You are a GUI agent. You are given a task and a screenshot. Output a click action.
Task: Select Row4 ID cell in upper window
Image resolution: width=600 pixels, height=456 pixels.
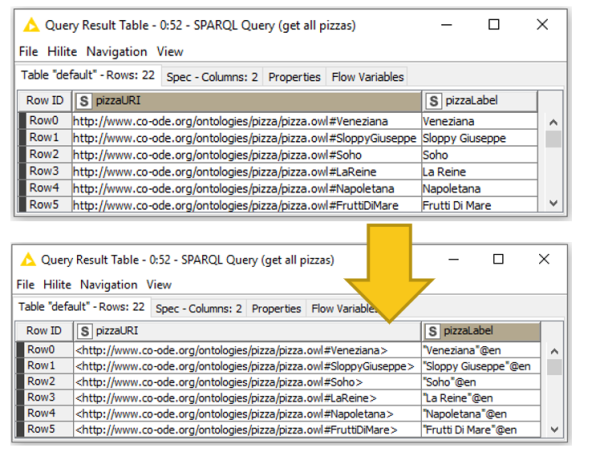pos(45,188)
